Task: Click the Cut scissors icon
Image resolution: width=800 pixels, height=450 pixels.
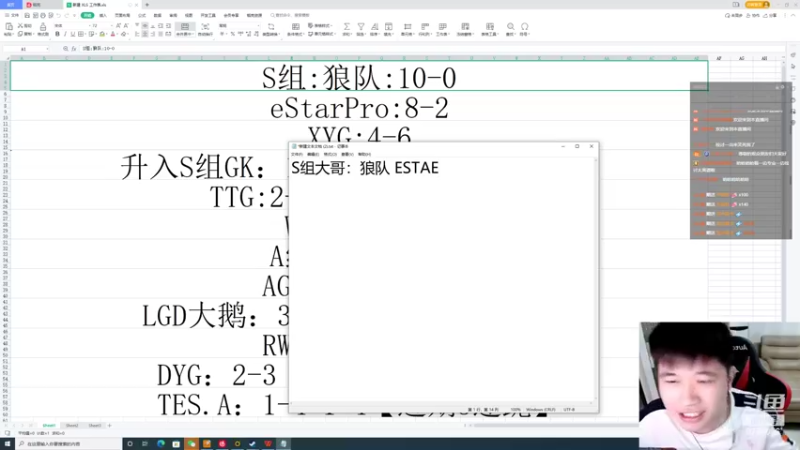Action: (x=20, y=26)
